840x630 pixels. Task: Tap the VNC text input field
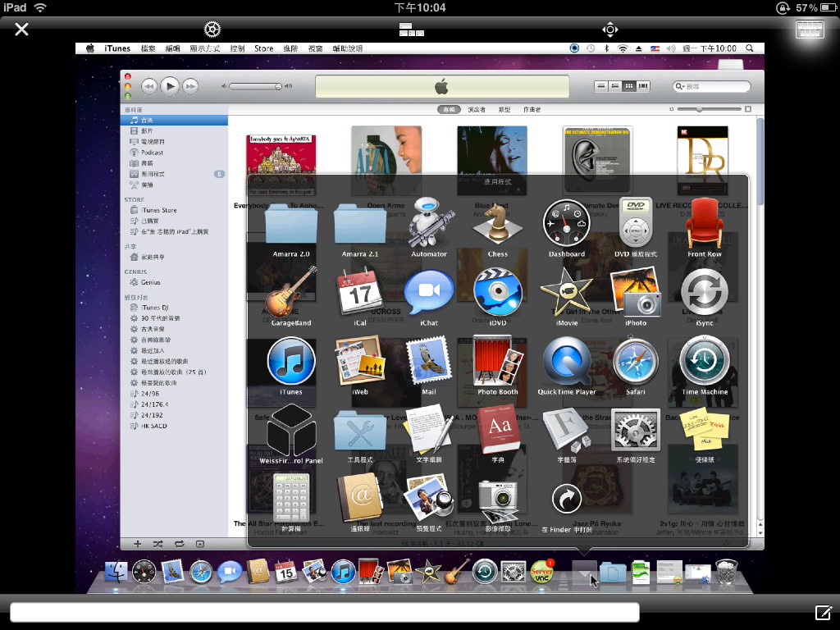[325, 612]
